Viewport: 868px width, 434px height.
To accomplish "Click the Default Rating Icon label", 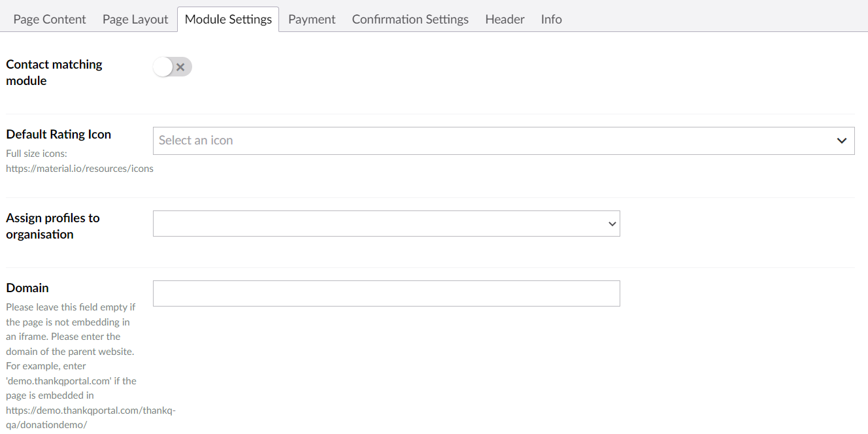I will point(59,134).
